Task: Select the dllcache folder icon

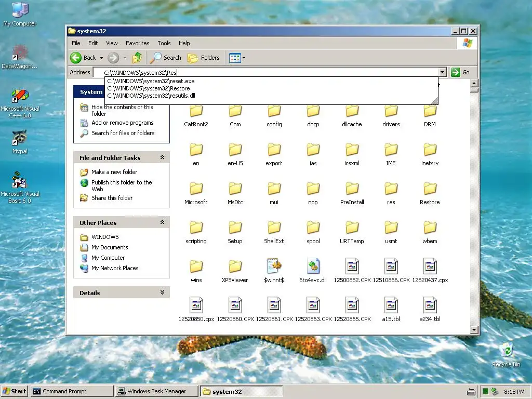Action: [352, 112]
